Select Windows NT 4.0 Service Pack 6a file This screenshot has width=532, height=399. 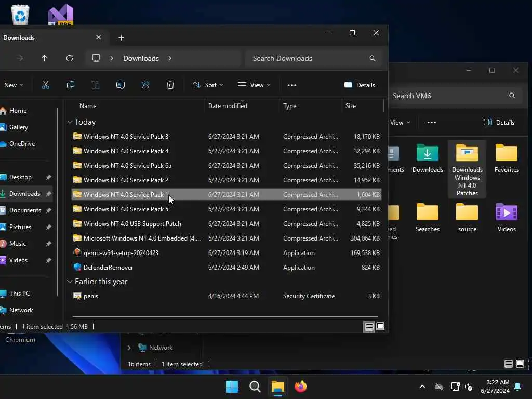[x=227, y=166]
